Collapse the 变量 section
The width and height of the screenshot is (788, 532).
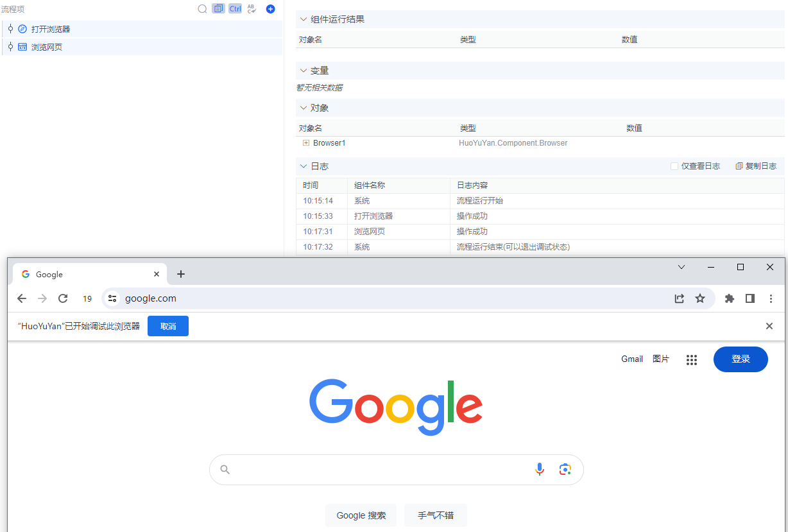[303, 70]
